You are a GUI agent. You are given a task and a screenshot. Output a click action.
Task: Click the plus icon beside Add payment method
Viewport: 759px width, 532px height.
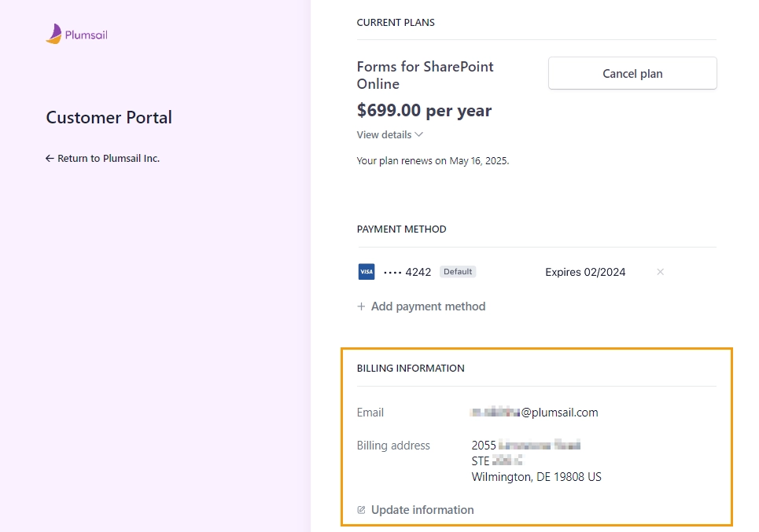(361, 306)
